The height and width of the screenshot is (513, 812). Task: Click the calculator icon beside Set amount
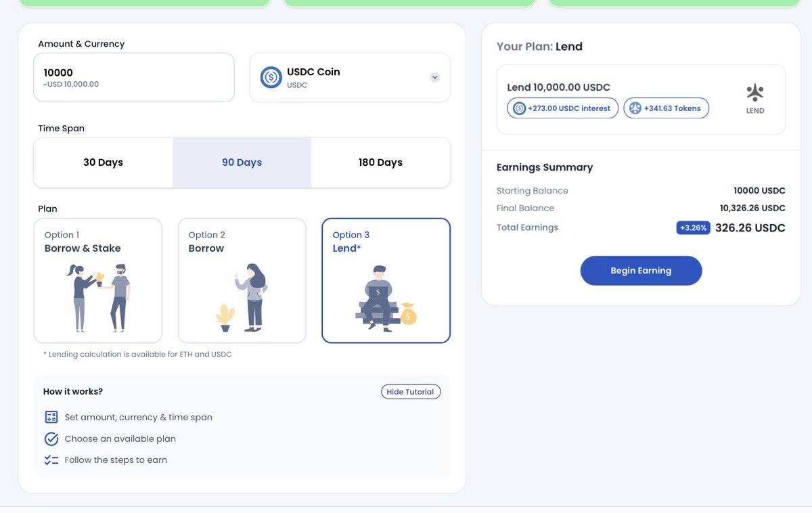(x=51, y=417)
